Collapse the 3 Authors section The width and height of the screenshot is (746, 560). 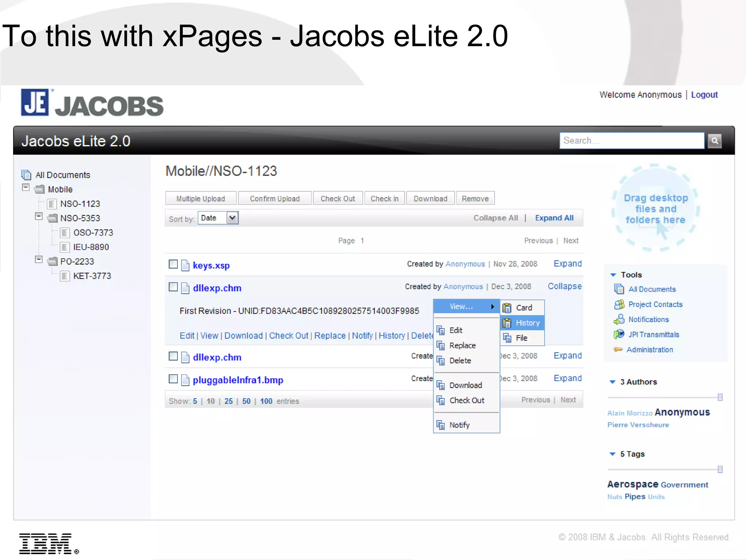click(612, 382)
